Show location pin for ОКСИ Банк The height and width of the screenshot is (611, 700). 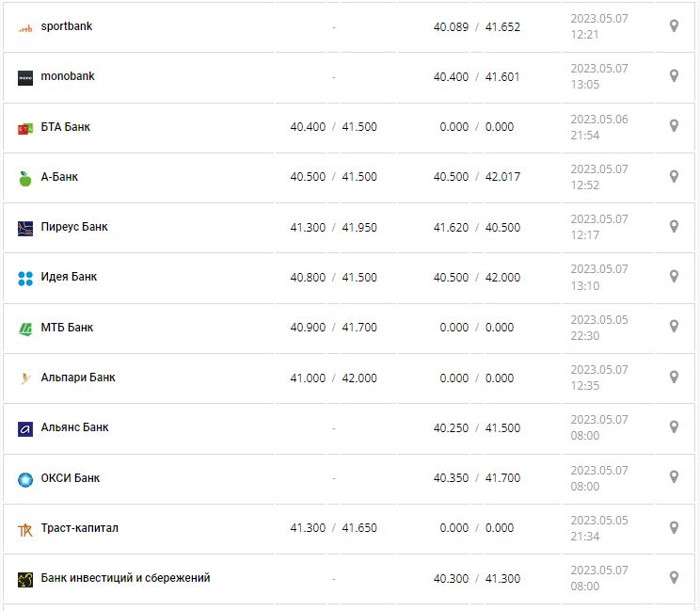coord(674,477)
